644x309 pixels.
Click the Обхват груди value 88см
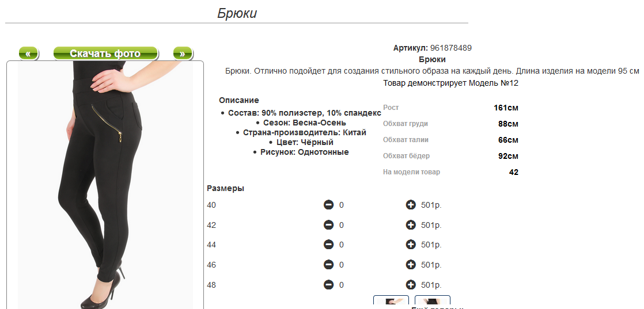[508, 124]
